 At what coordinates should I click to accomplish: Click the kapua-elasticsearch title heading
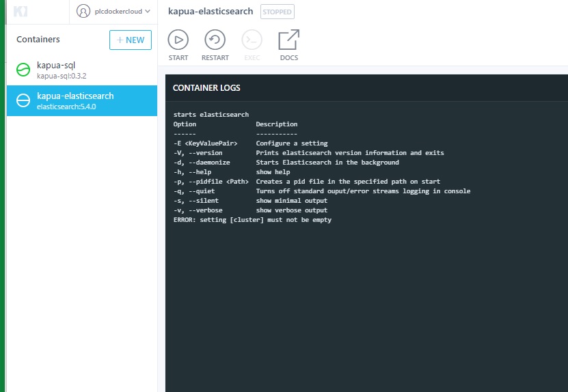pyautogui.click(x=211, y=11)
